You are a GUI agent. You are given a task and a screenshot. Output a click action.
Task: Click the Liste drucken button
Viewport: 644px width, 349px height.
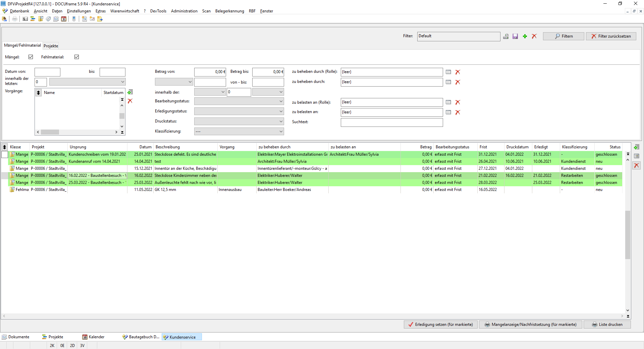click(x=607, y=325)
